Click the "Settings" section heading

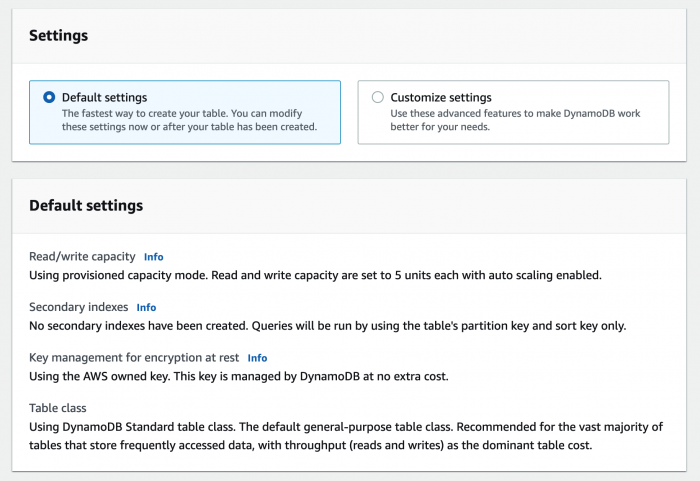58,35
